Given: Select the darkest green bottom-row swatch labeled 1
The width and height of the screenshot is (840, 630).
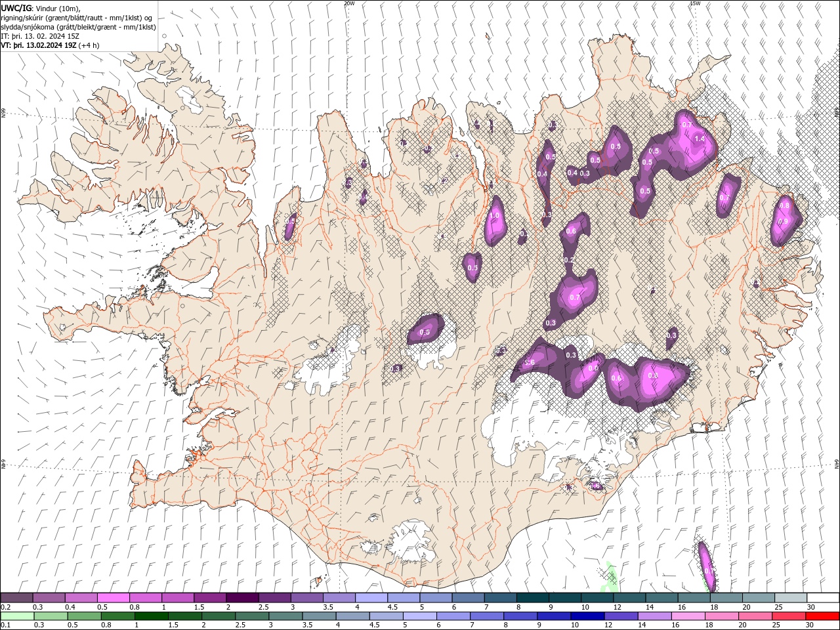Looking at the screenshot, I should (152, 616).
